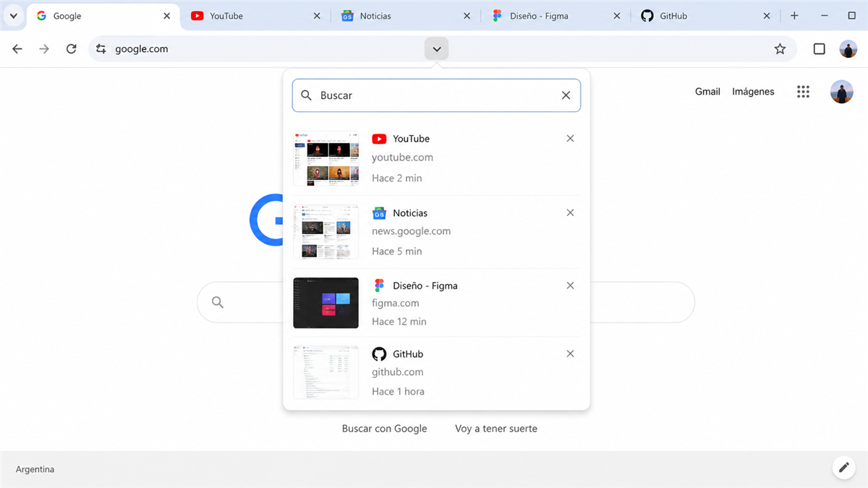This screenshot has height=488, width=868.
Task: Open the Gmail link
Action: (x=707, y=92)
